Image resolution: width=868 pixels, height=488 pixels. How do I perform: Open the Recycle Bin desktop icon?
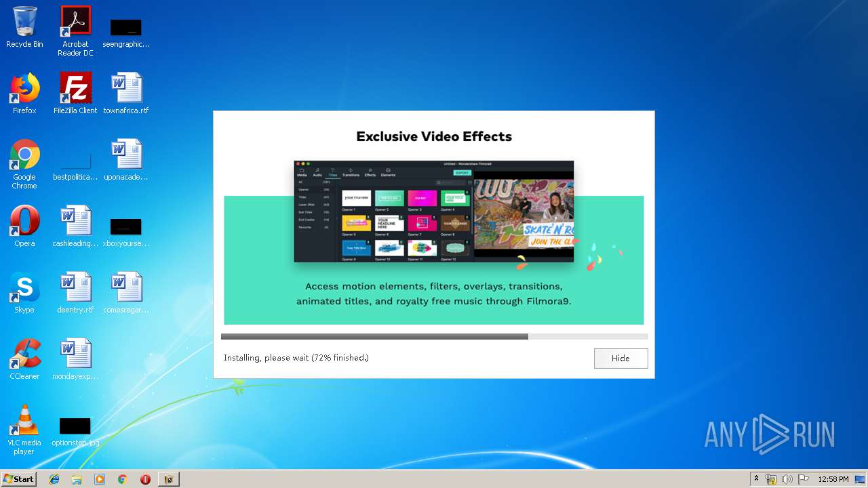[x=24, y=27]
